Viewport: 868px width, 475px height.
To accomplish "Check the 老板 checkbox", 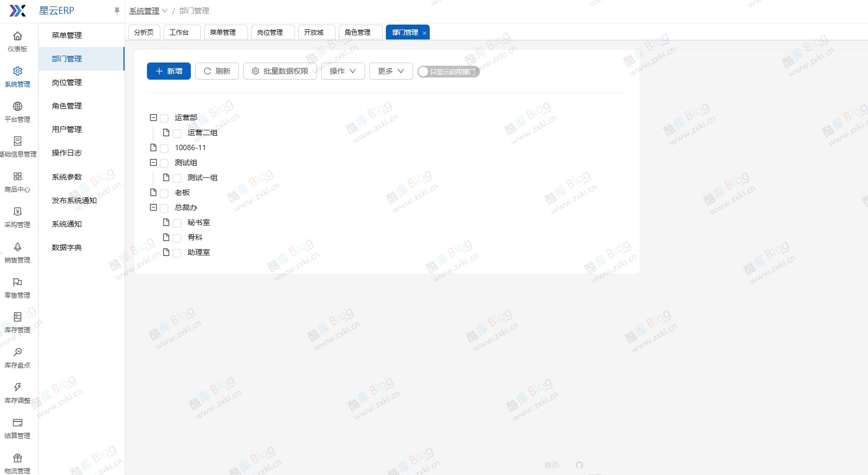I will (x=164, y=193).
